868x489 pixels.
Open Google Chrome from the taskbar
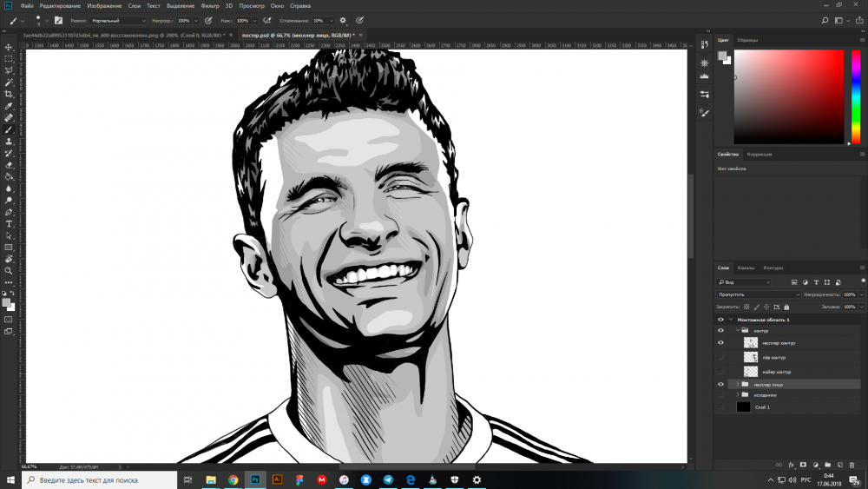pos(233,479)
